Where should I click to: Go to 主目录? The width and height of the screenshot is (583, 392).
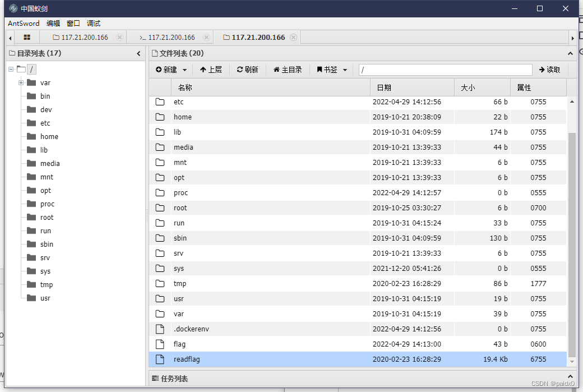pyautogui.click(x=288, y=70)
